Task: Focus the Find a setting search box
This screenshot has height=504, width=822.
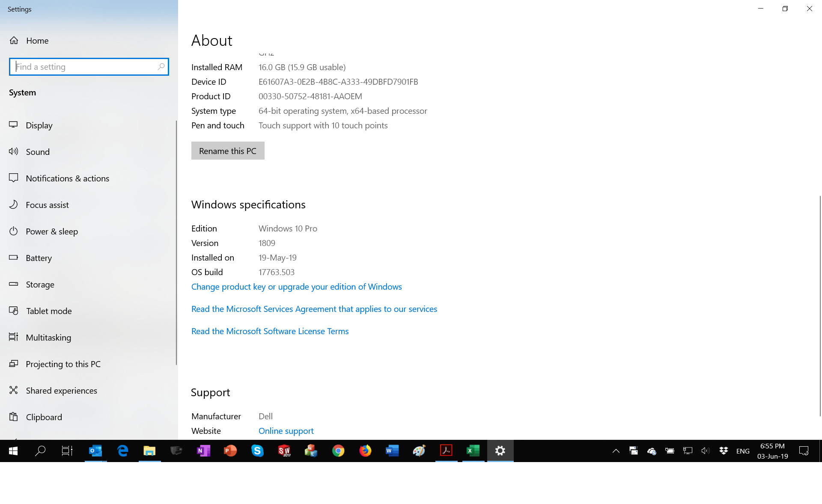Action: (x=89, y=67)
